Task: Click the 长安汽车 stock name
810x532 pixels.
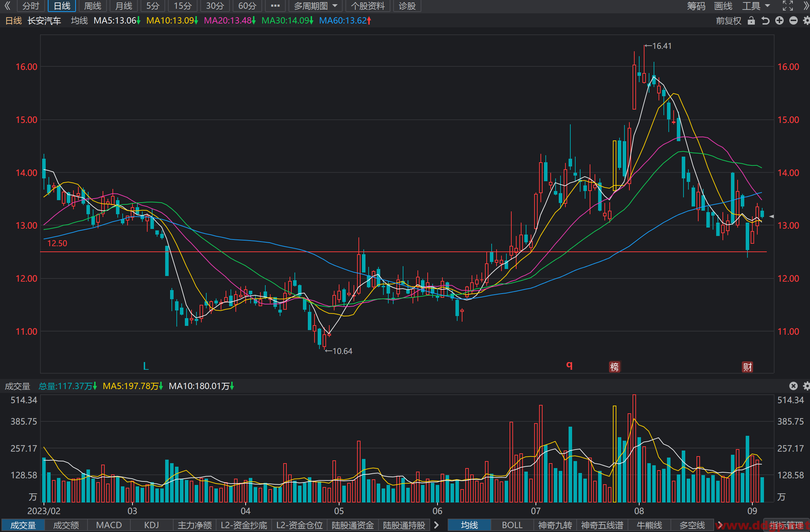Action: [44, 21]
